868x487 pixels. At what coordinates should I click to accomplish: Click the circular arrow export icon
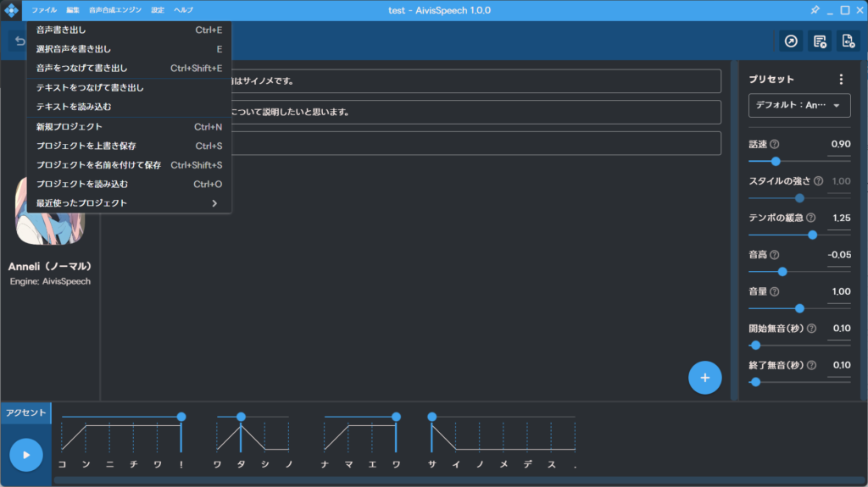click(791, 42)
